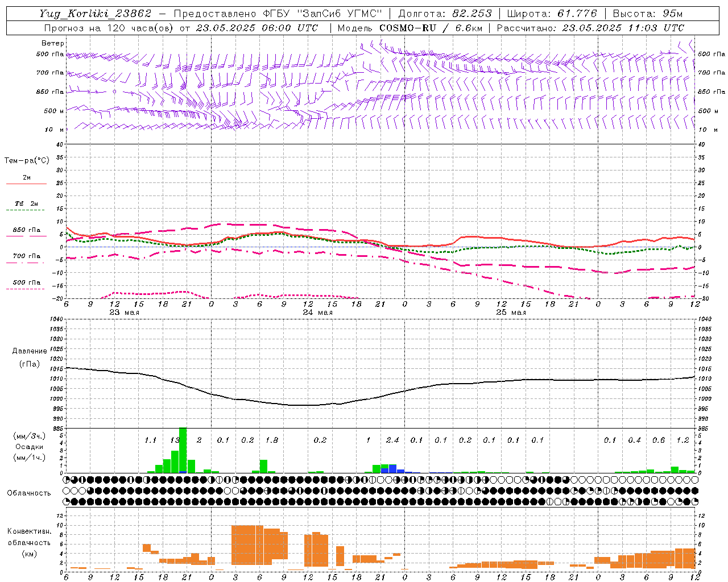
Task: Click the '2м' temperature legend label
Action: tap(27, 178)
